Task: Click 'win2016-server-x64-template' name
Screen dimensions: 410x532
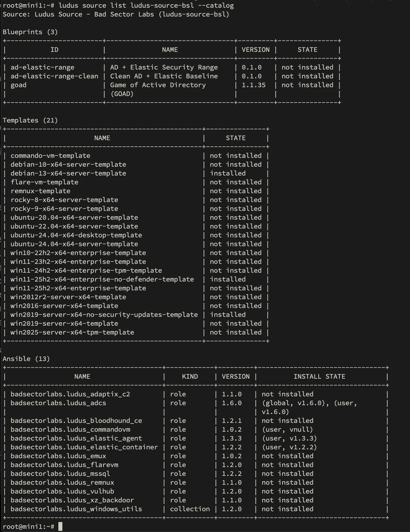Action: (64, 306)
